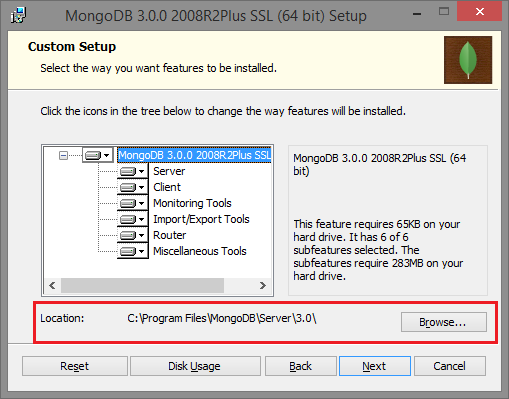The height and width of the screenshot is (399, 509).
Task: Click the installer icon in the title bar
Action: pyautogui.click(x=18, y=15)
